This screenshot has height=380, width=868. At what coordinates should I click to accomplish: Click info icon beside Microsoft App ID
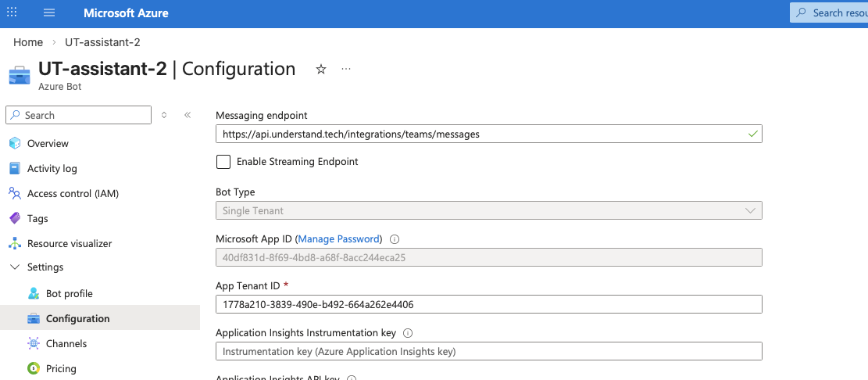395,239
